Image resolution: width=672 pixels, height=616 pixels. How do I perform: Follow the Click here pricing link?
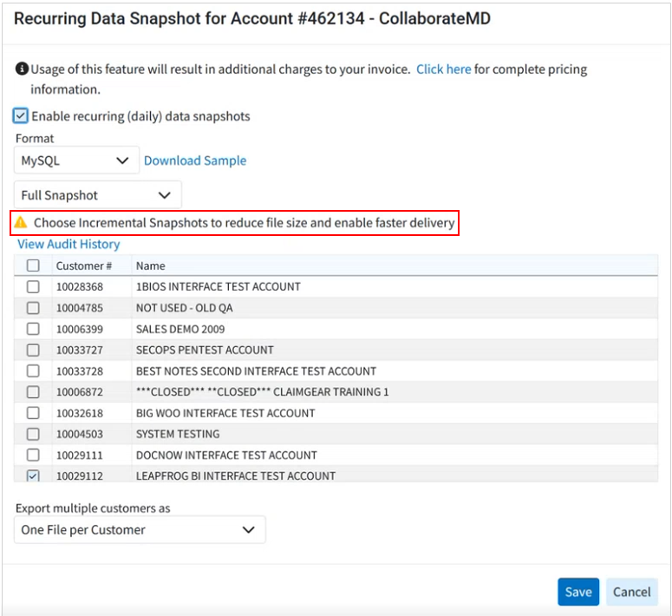point(444,69)
